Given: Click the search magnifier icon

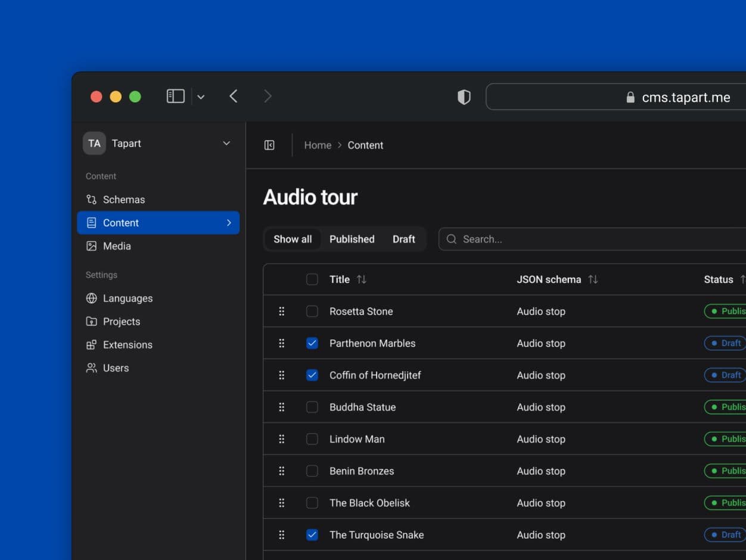Looking at the screenshot, I should tap(452, 239).
